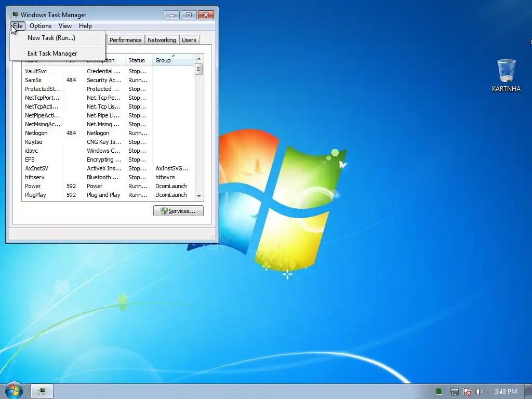The image size is (532, 399).
Task: Select the KARTNHA recycle bin icon
Action: pos(506,75)
